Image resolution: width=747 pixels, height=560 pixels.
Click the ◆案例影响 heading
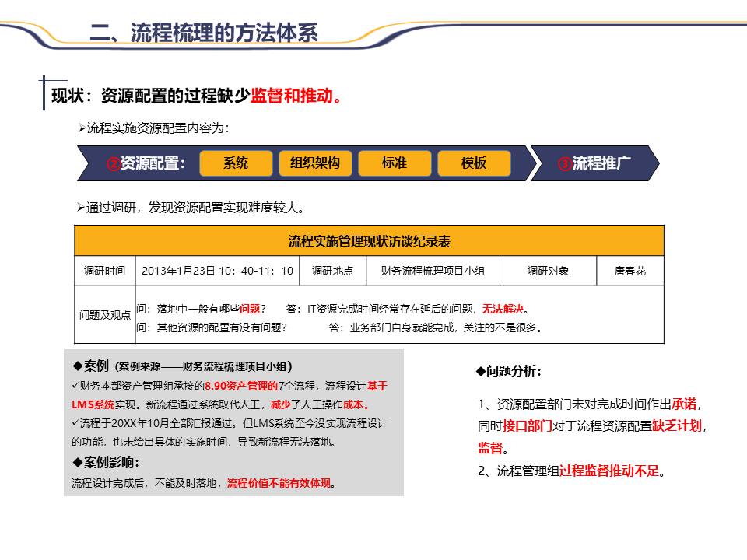coord(106,462)
